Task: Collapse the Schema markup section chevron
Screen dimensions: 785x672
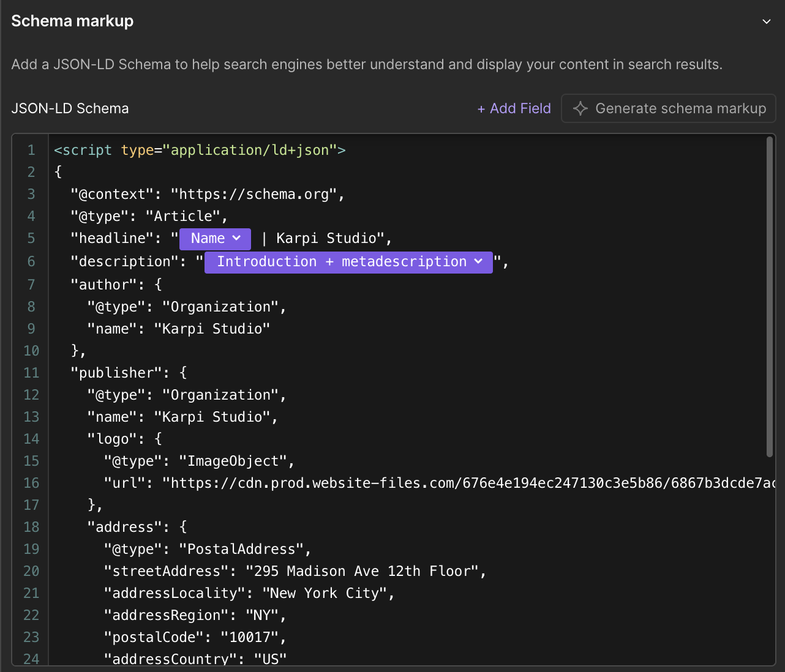Action: click(766, 21)
